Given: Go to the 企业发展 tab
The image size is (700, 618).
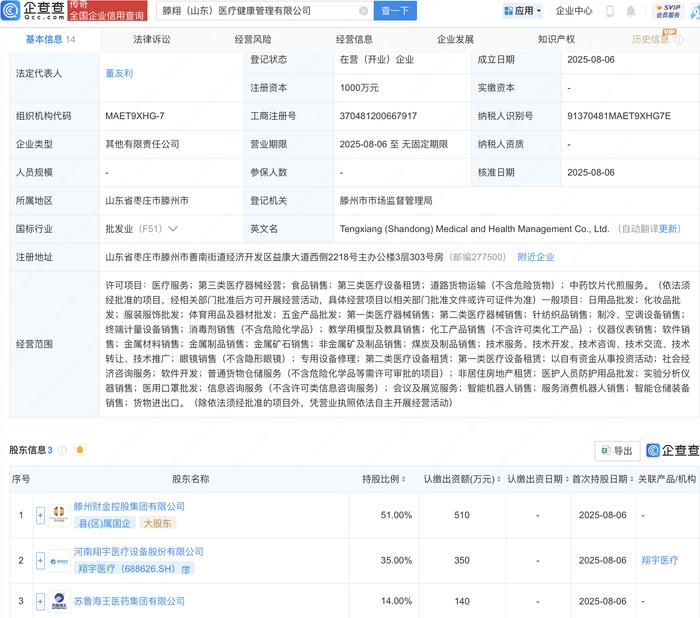Looking at the screenshot, I should click(x=455, y=39).
